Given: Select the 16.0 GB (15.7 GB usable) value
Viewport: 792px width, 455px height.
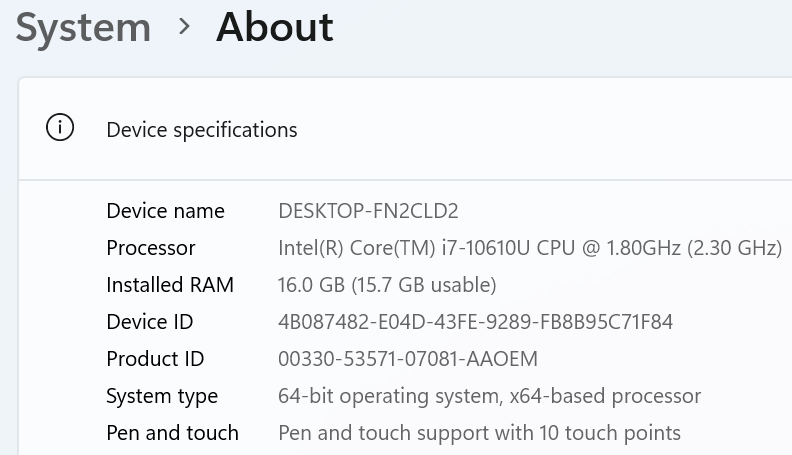Looking at the screenshot, I should point(387,285).
